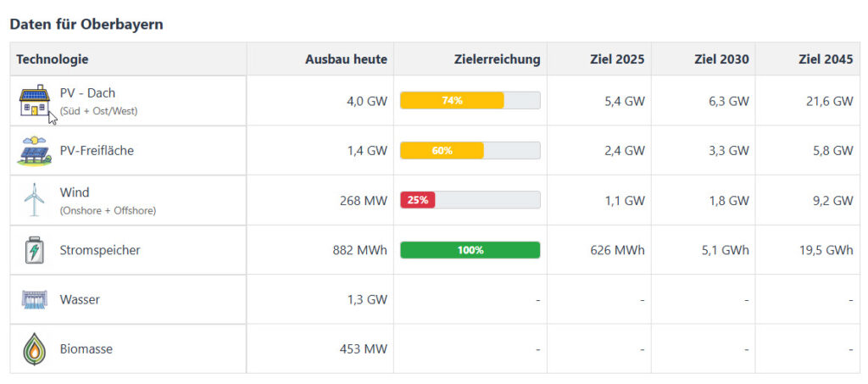Click the Ausbau heute column header

[346, 59]
